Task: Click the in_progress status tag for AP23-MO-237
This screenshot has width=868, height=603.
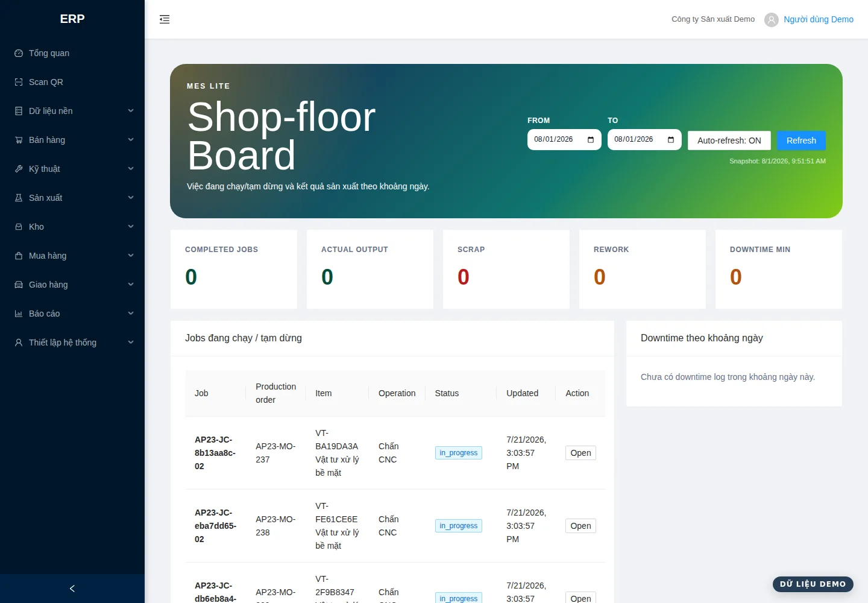Action: point(459,453)
